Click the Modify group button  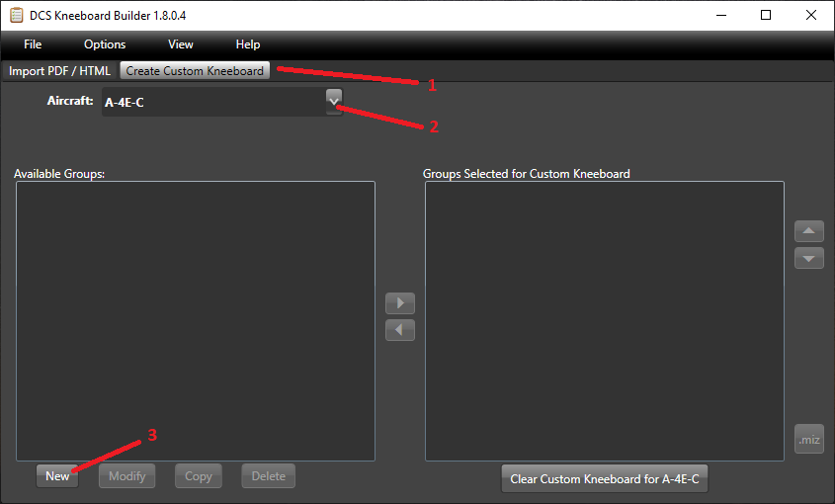(x=126, y=475)
